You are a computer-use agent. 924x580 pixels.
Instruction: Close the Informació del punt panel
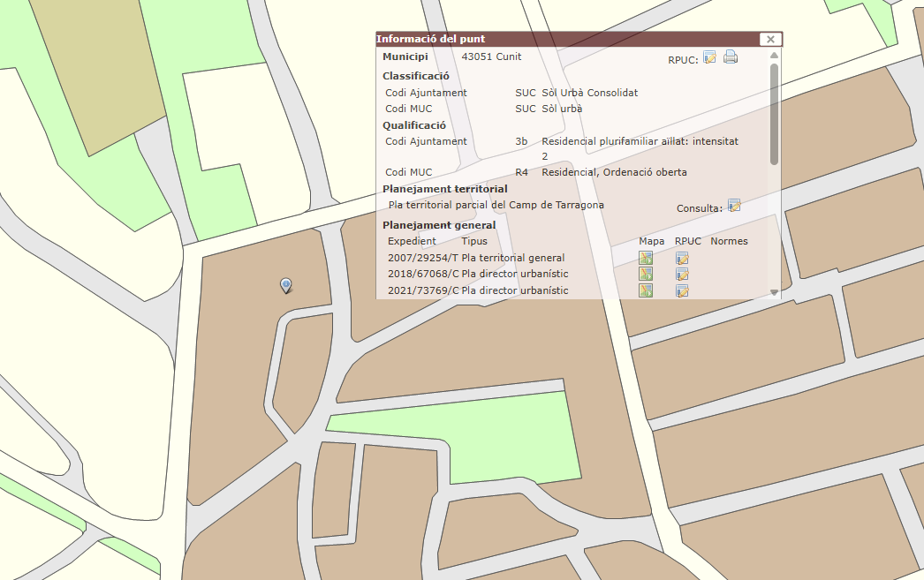tap(770, 39)
